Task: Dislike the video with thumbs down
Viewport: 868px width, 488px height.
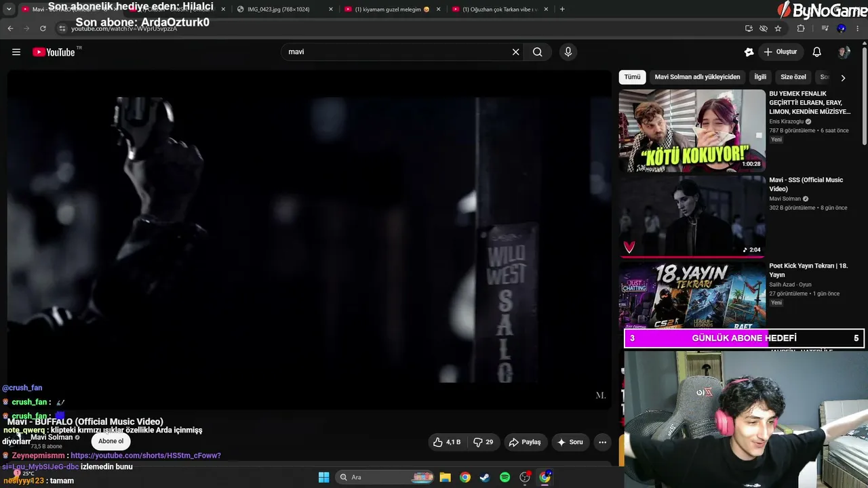Action: pyautogui.click(x=483, y=442)
